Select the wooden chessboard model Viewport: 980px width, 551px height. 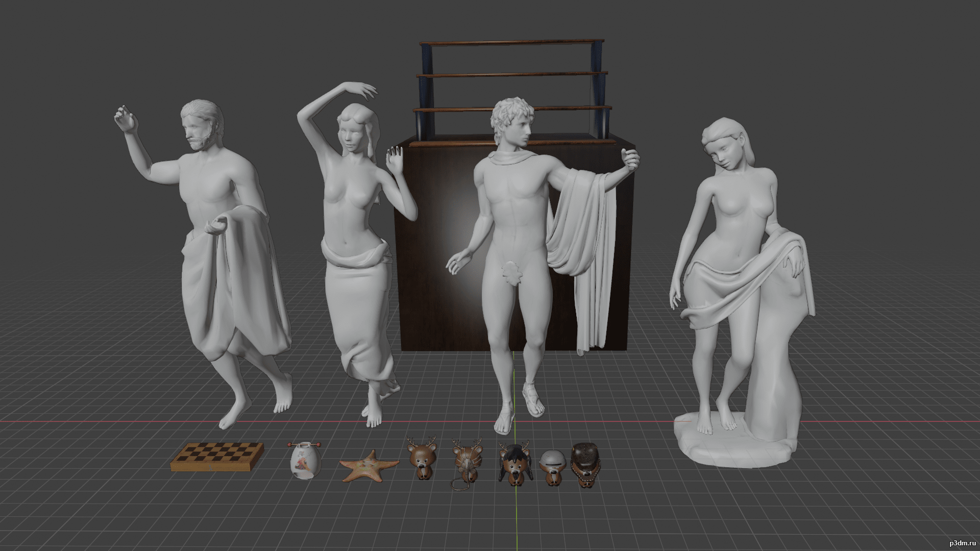point(217,457)
